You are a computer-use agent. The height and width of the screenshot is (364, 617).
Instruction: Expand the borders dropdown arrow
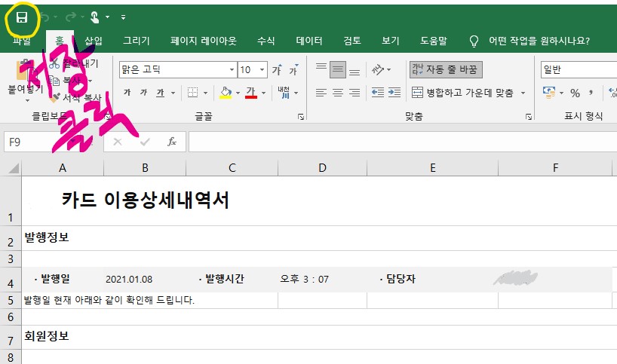point(205,93)
